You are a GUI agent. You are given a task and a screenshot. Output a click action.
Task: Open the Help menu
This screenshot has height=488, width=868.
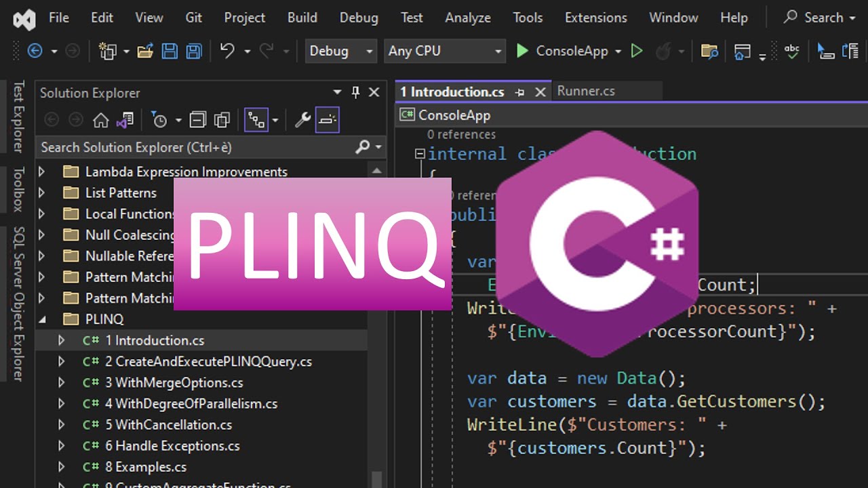click(734, 18)
